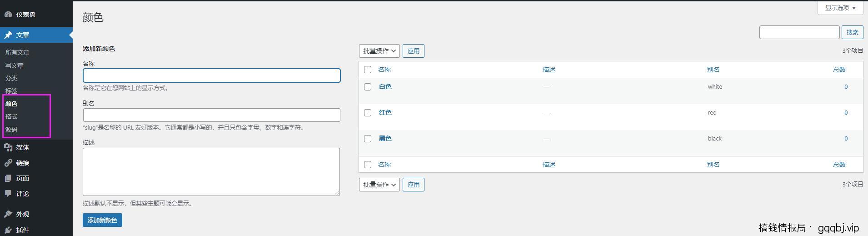Open the count link for 红色

click(x=846, y=112)
